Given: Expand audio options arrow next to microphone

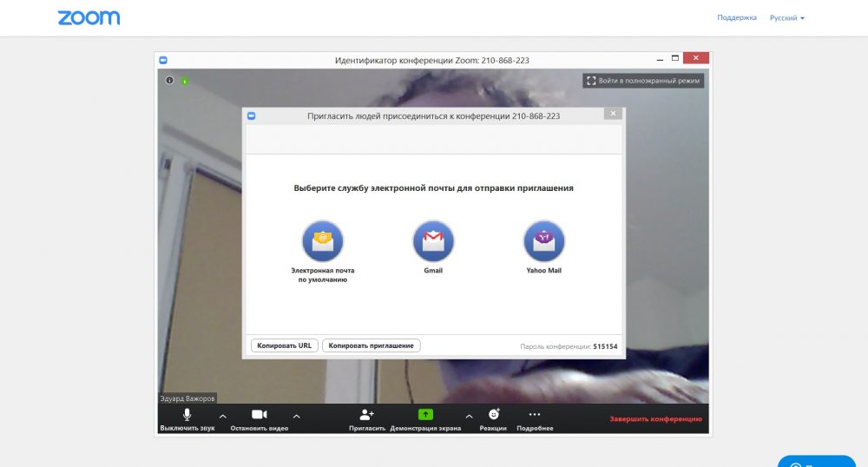Looking at the screenshot, I should (222, 416).
